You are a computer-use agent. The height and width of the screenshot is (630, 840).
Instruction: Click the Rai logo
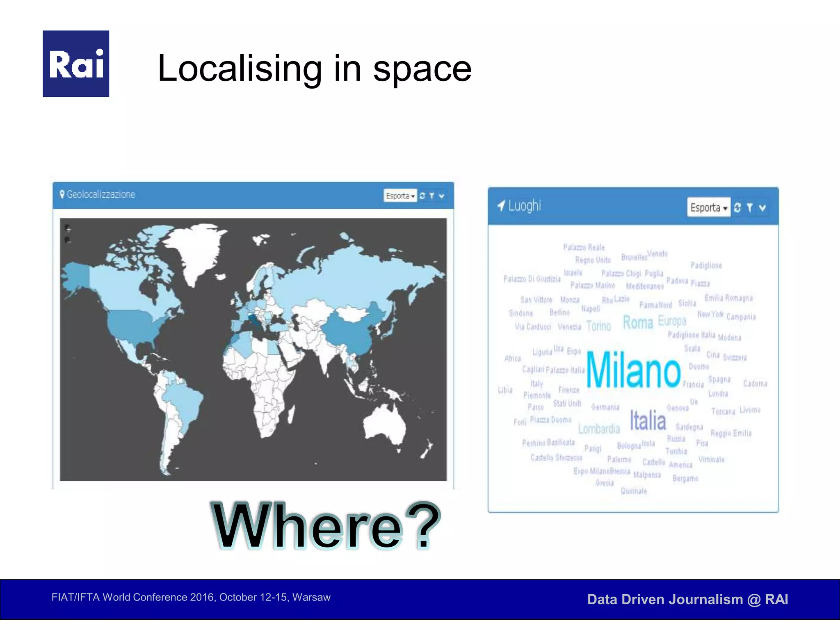point(76,64)
